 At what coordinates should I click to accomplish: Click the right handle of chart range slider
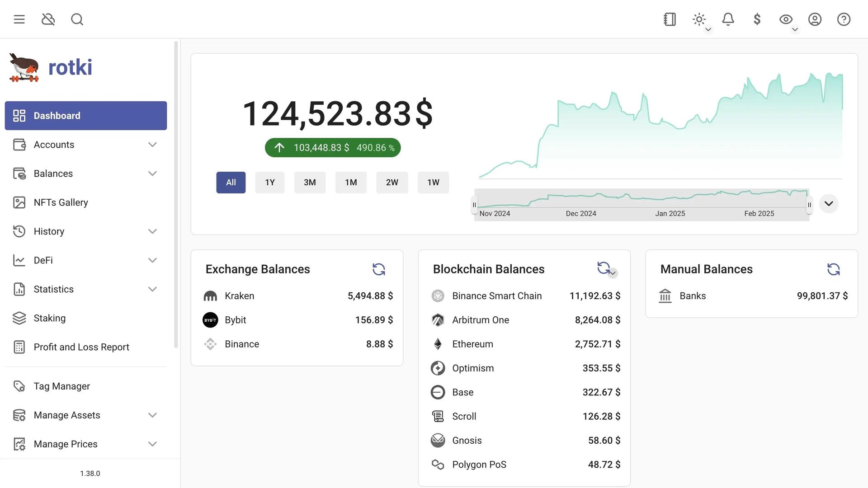809,205
